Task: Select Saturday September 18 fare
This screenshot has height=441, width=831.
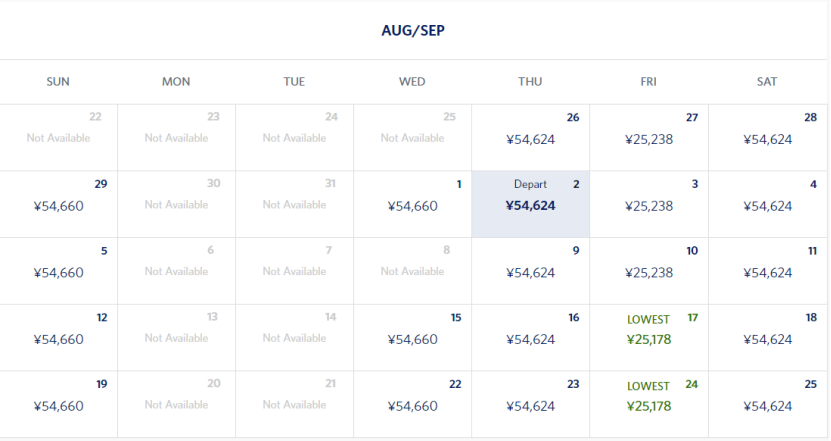Action: [767, 339]
